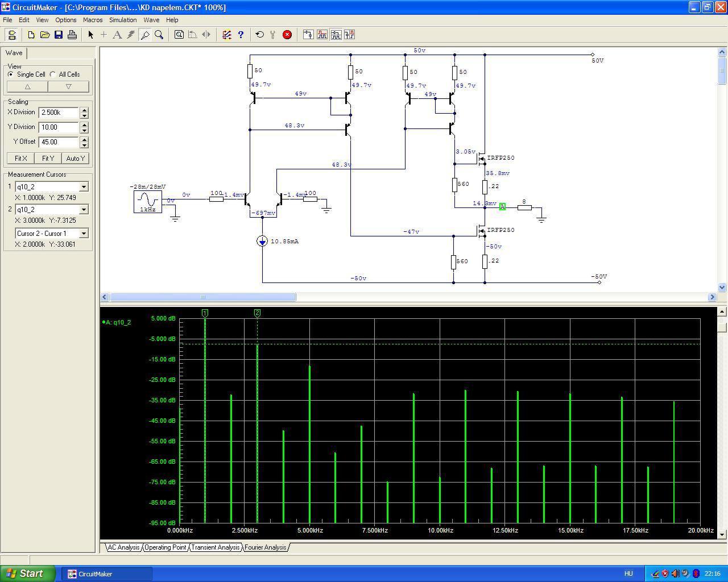Select the Text tool (A icon)
The width and height of the screenshot is (728, 582).
pos(117,35)
